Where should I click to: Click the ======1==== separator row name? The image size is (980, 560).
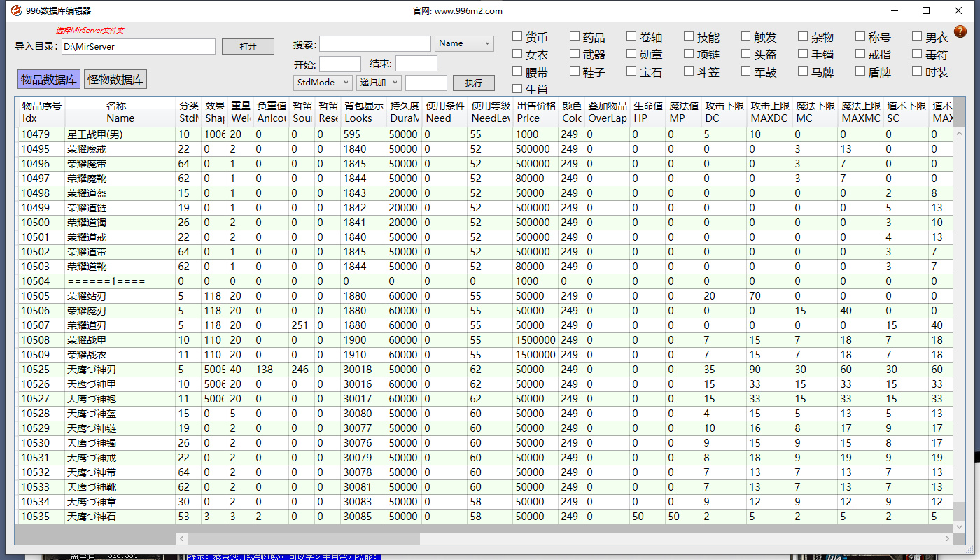click(x=120, y=281)
